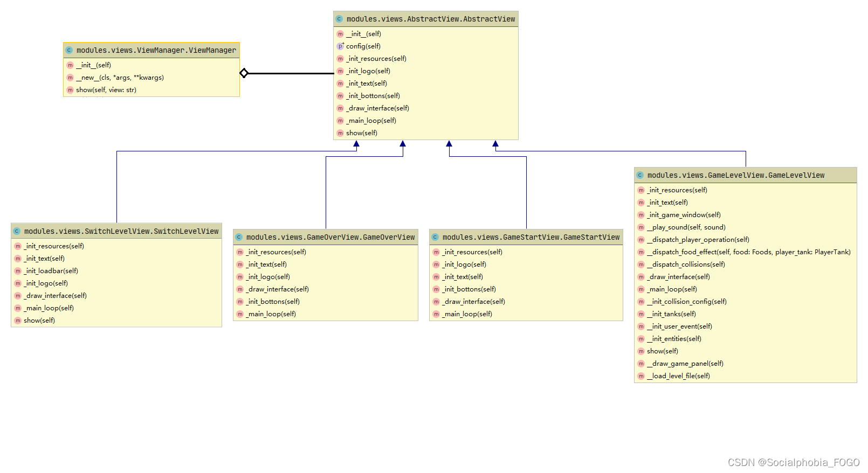Click method icon beside __draw_game_panel(self)
This screenshot has height=473, width=868.
click(x=641, y=364)
